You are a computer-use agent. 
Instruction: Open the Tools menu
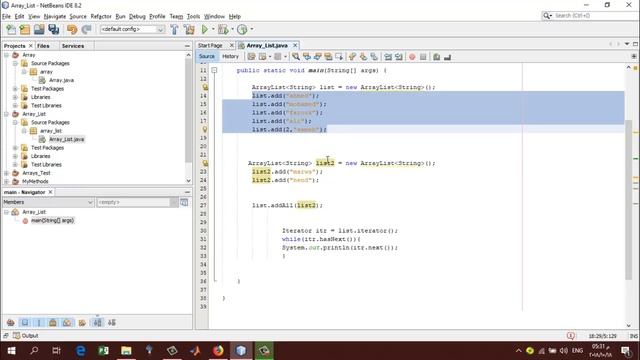(x=193, y=16)
